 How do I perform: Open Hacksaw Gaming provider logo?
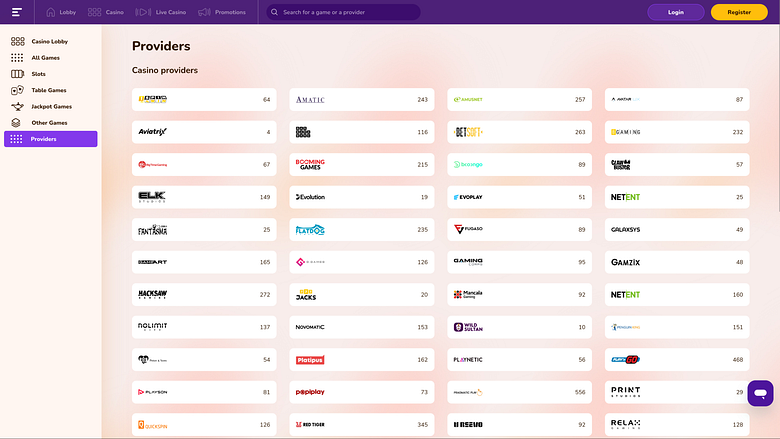click(x=152, y=294)
